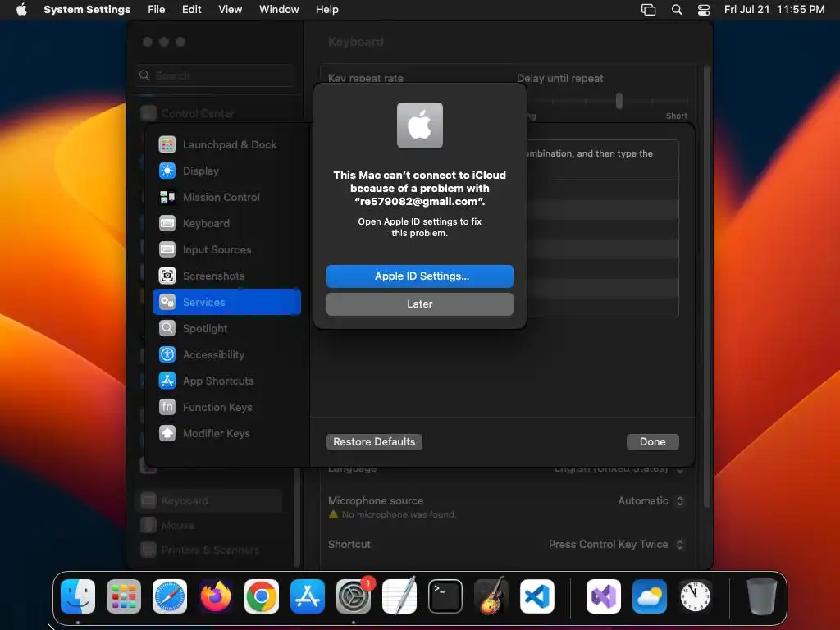The width and height of the screenshot is (840, 630).
Task: Open the Help menu
Action: [326, 10]
